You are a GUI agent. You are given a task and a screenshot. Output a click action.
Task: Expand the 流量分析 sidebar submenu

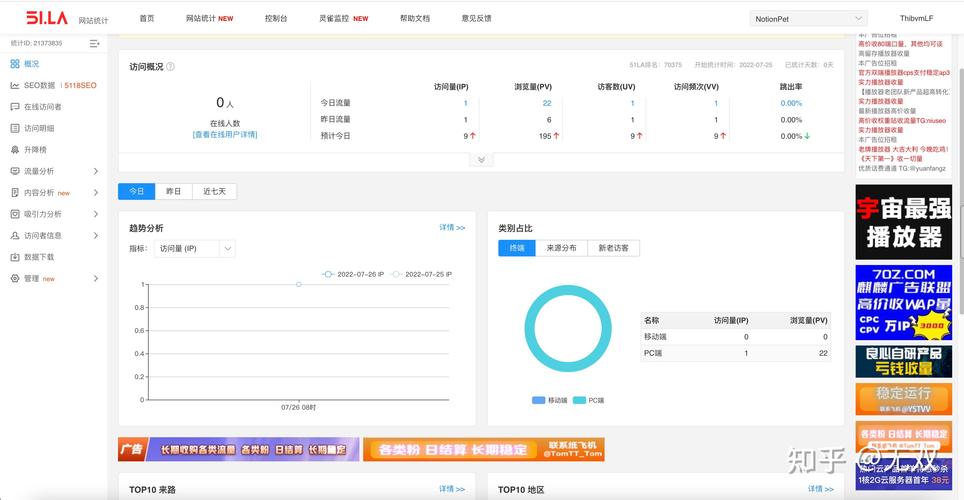(95, 171)
